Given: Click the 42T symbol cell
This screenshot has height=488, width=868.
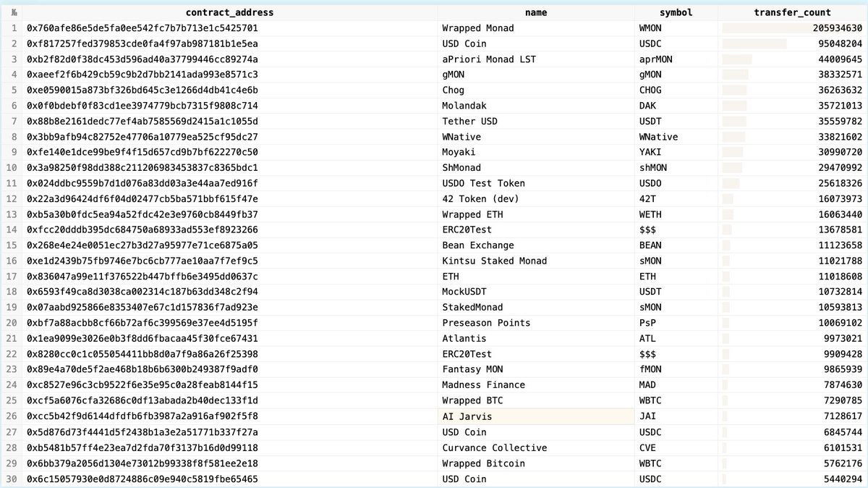Looking at the screenshot, I should coord(676,199).
